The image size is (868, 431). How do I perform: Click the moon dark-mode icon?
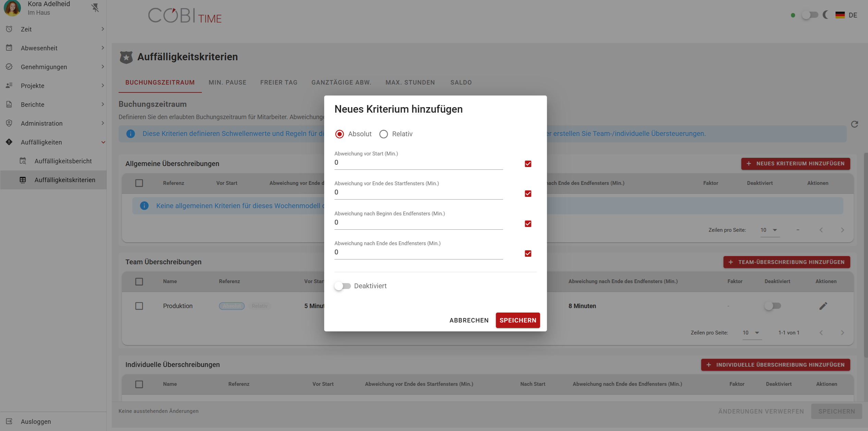826,15
